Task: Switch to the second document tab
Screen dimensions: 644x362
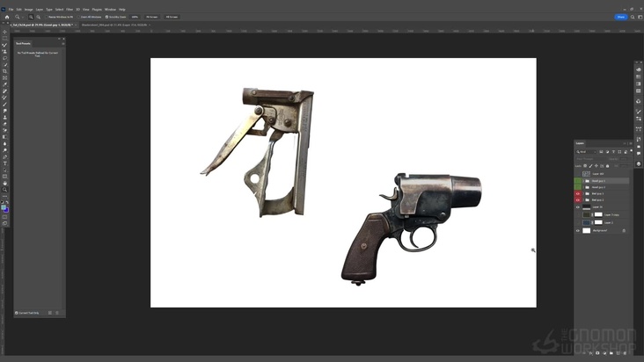Action: (x=113, y=25)
